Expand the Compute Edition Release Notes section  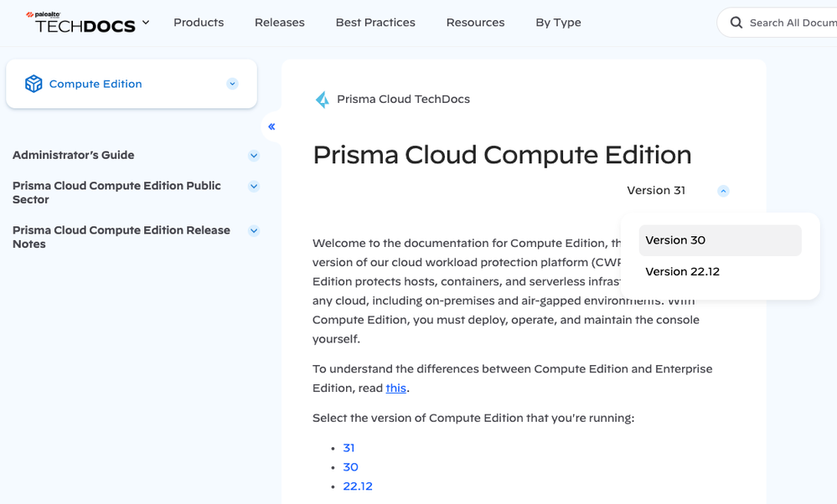point(254,231)
